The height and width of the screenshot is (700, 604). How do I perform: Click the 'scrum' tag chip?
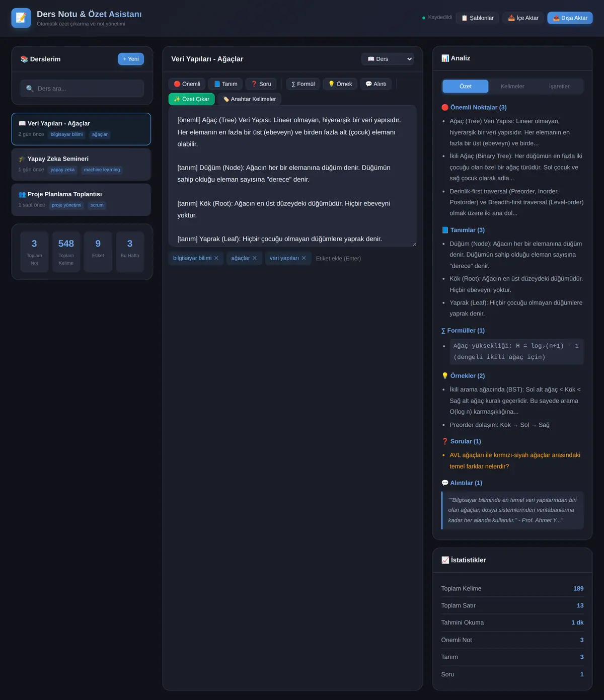coord(97,205)
